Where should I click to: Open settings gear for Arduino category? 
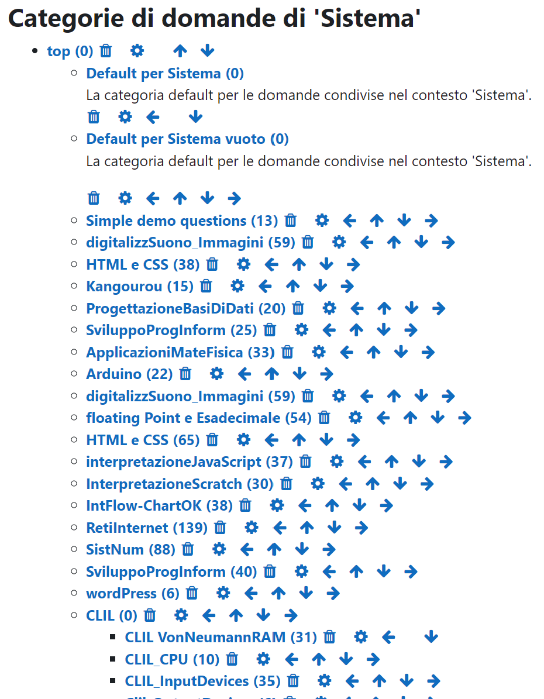coord(217,374)
